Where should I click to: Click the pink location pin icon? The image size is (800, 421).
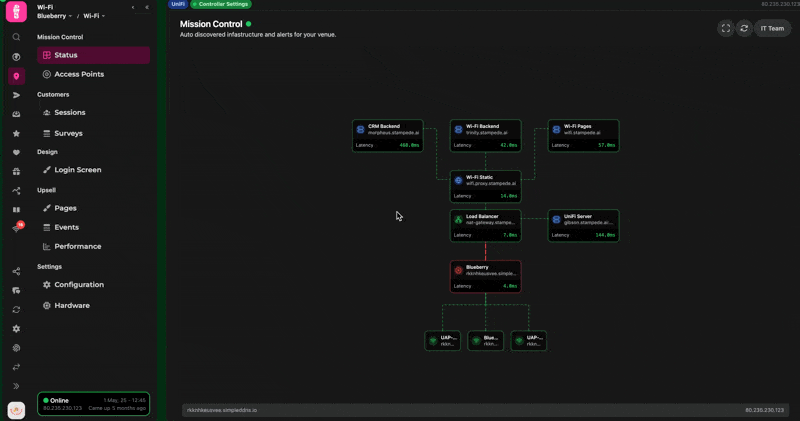pos(16,76)
